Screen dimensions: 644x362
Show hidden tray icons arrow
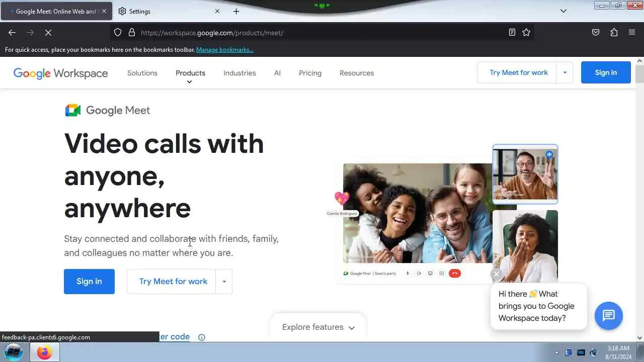pos(556,352)
